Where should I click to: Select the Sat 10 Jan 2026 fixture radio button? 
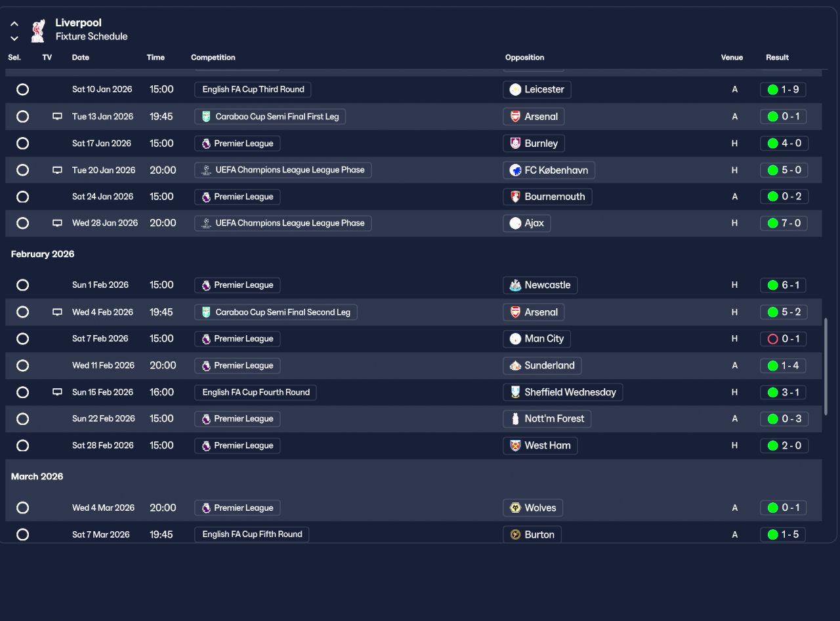[22, 90]
